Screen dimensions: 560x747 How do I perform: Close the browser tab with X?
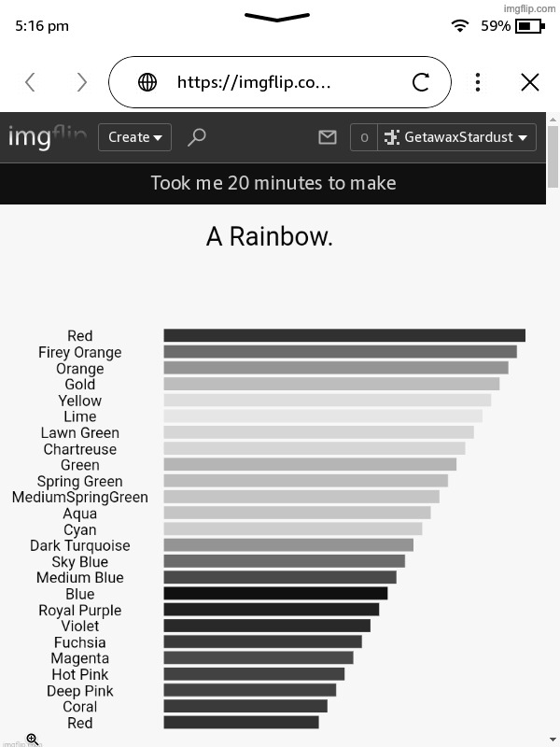pyautogui.click(x=530, y=82)
